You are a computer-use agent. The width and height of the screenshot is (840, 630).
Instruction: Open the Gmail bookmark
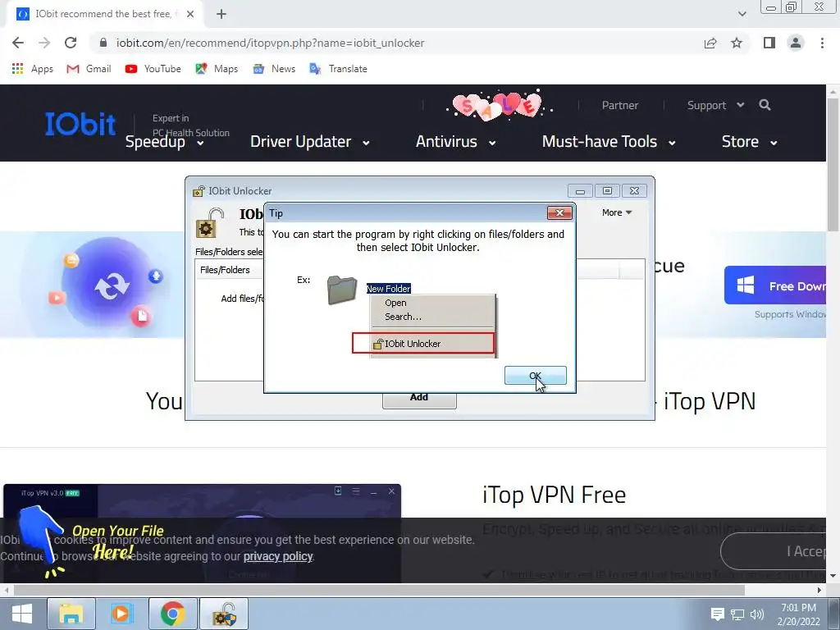[89, 69]
